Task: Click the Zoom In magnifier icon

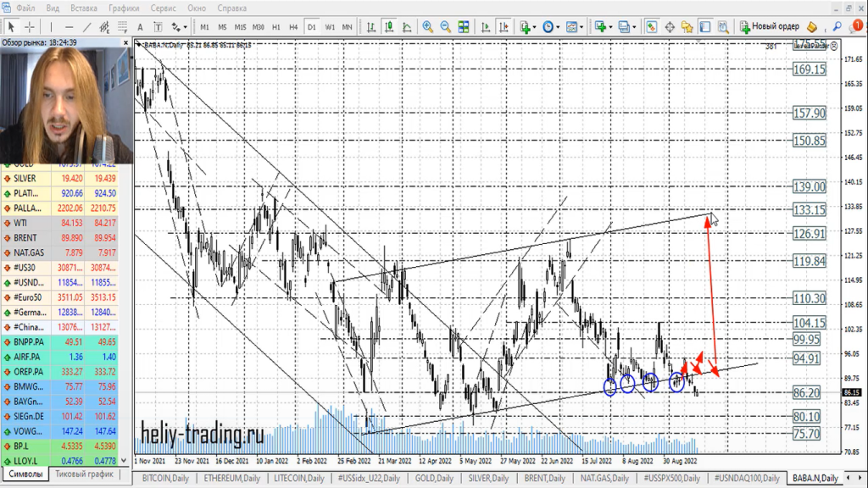Action: (x=428, y=27)
